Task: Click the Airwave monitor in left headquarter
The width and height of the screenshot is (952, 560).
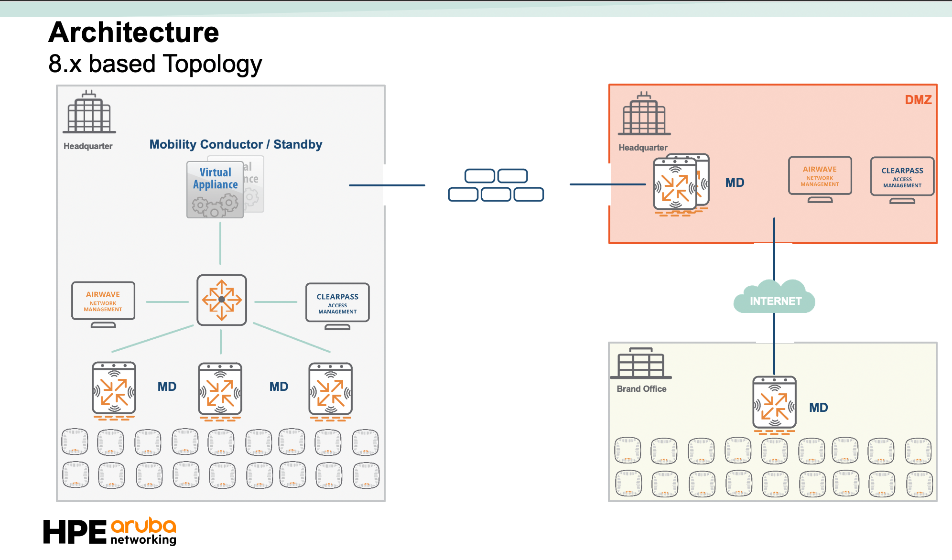Action: [x=103, y=305]
